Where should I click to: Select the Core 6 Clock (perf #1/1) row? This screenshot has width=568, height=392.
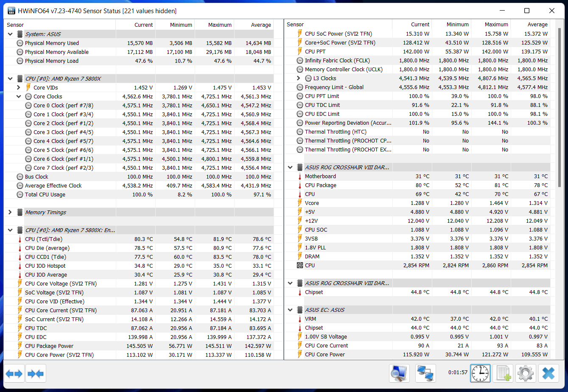139,159
